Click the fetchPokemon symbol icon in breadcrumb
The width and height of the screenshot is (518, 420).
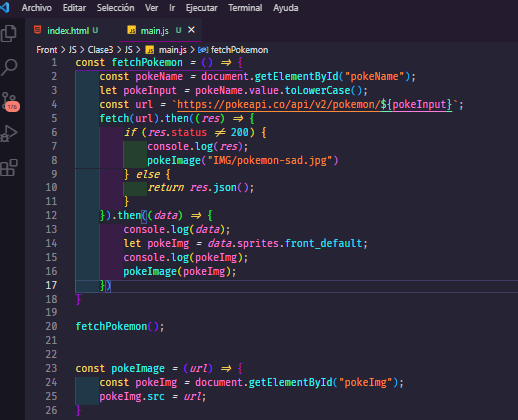[203, 50]
